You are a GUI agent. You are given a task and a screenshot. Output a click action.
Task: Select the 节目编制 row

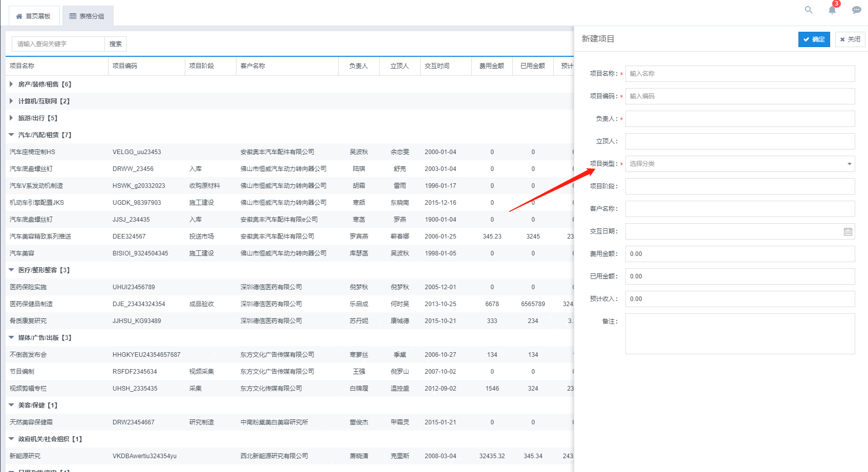(290, 372)
